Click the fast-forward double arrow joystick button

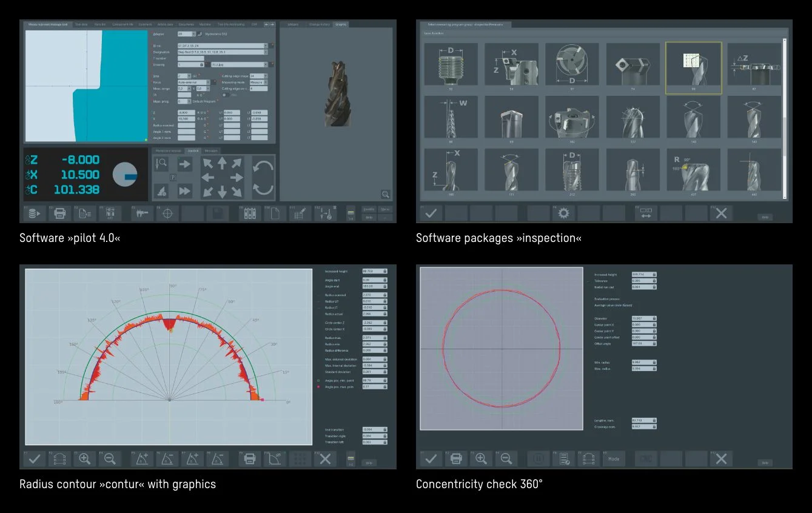(x=184, y=191)
